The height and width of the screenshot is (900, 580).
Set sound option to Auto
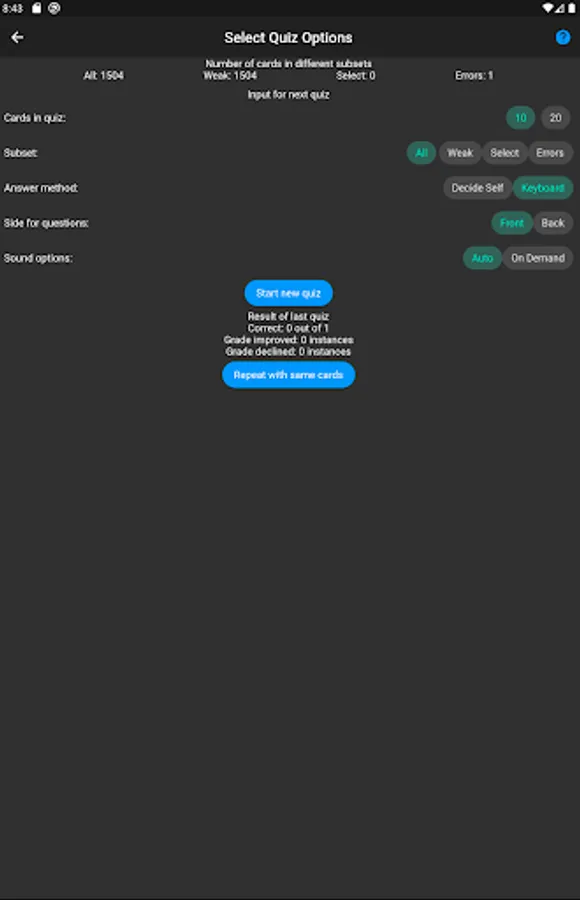point(482,258)
